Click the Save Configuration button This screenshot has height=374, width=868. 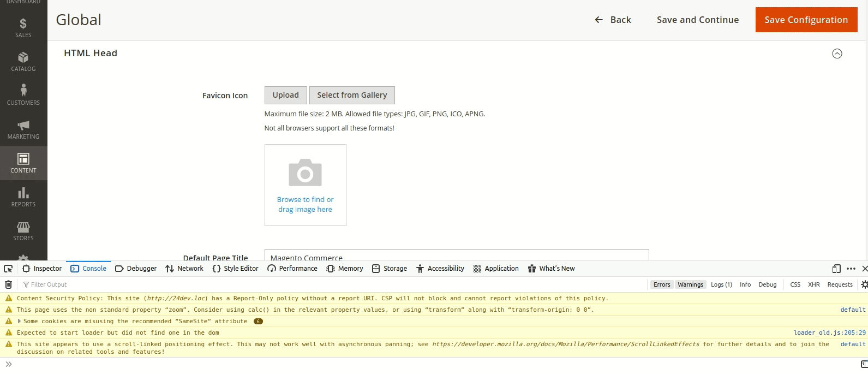pos(806,20)
